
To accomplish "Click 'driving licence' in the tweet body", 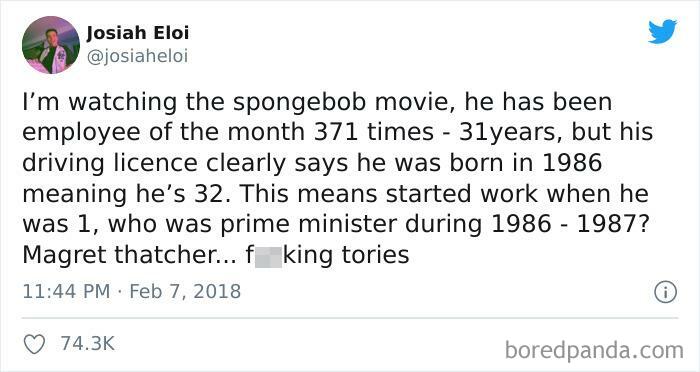I will 109,163.
